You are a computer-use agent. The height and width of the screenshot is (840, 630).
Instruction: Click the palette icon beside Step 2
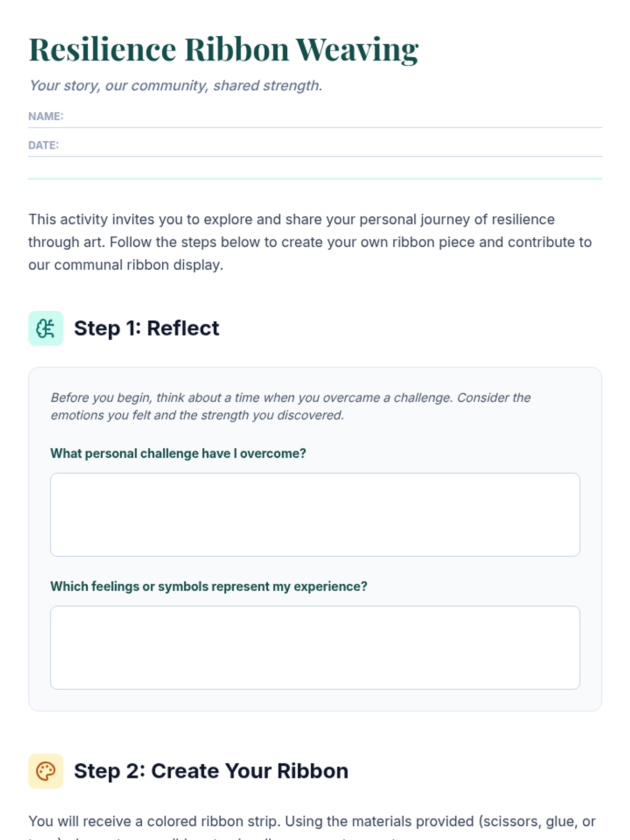pos(46,771)
